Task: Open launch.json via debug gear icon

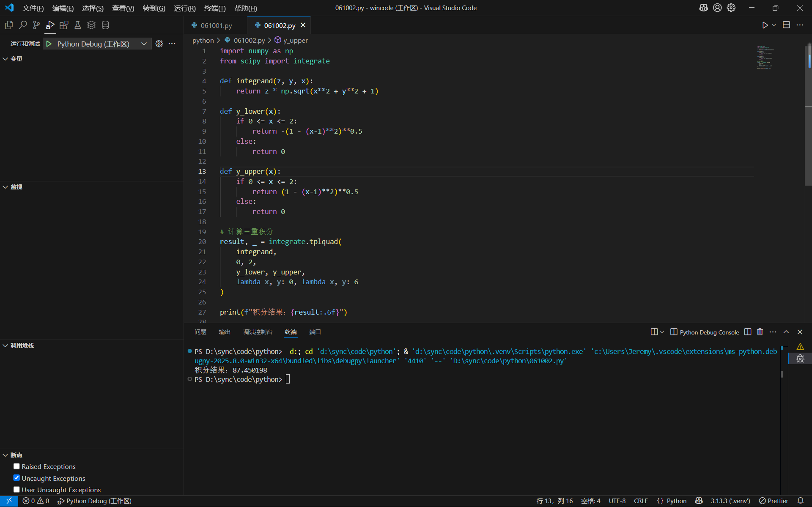Action: 159,44
